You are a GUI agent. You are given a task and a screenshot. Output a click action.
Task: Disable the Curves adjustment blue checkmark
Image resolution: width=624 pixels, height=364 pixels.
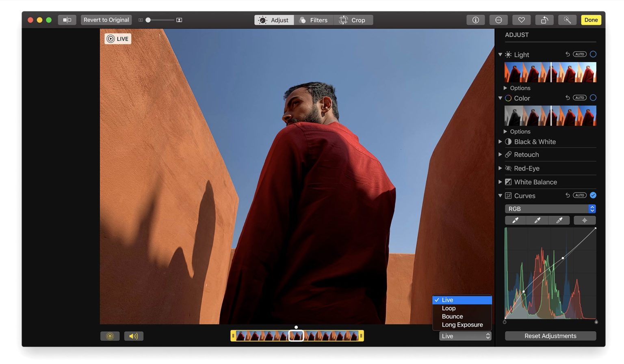[593, 195]
